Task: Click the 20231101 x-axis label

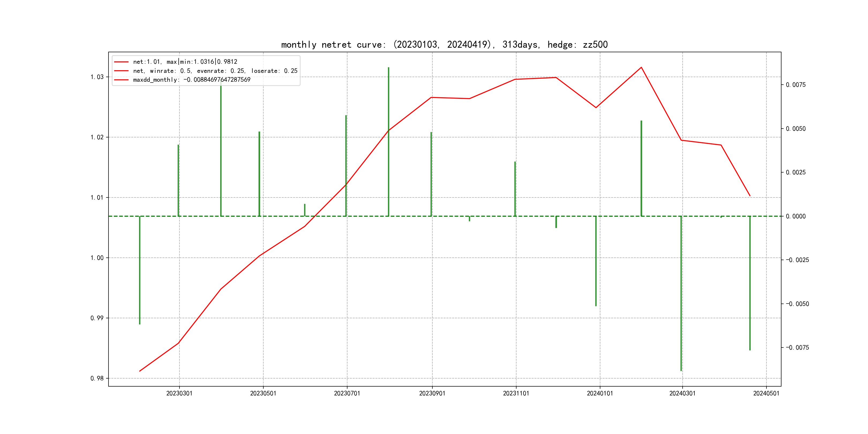Action: tap(516, 393)
